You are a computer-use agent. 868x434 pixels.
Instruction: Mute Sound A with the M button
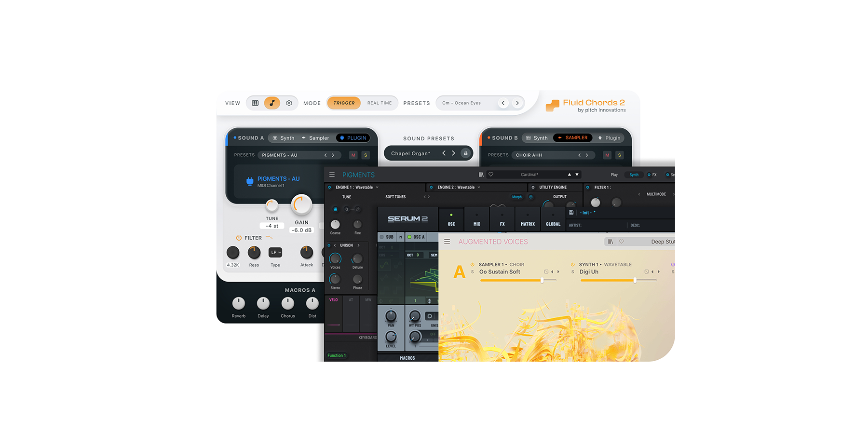(353, 155)
